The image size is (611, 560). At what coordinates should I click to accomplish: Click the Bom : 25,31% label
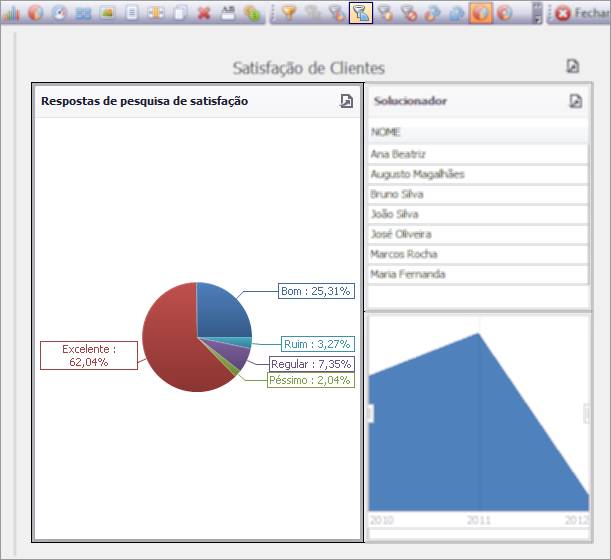pos(316,291)
